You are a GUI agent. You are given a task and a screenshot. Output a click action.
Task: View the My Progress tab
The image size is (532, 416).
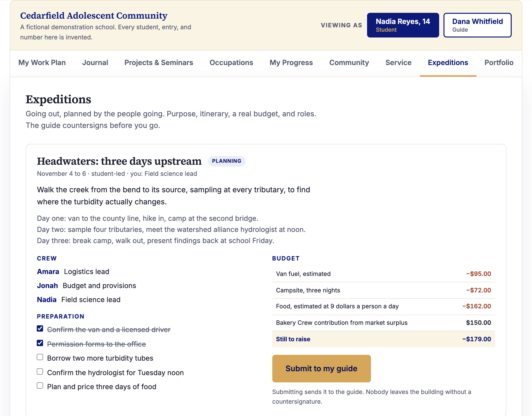pyautogui.click(x=291, y=63)
